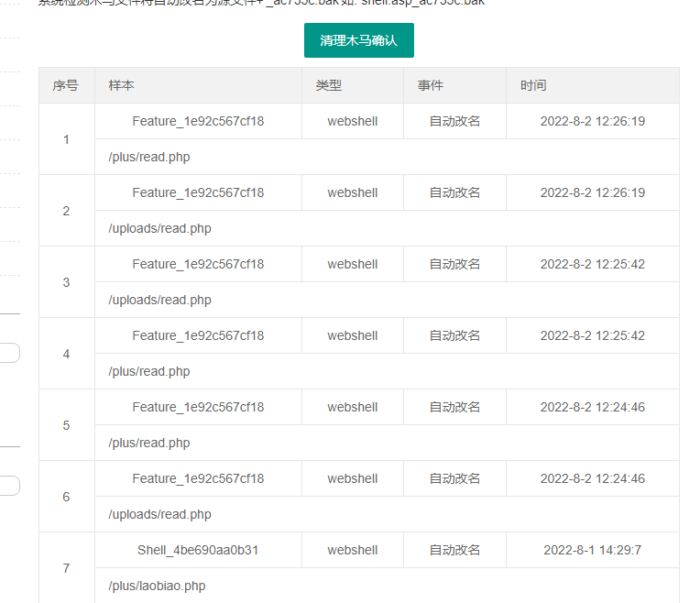Click the 2022-8-2 12:25:42 time in row 4
The width and height of the screenshot is (700, 603).
tap(592, 335)
